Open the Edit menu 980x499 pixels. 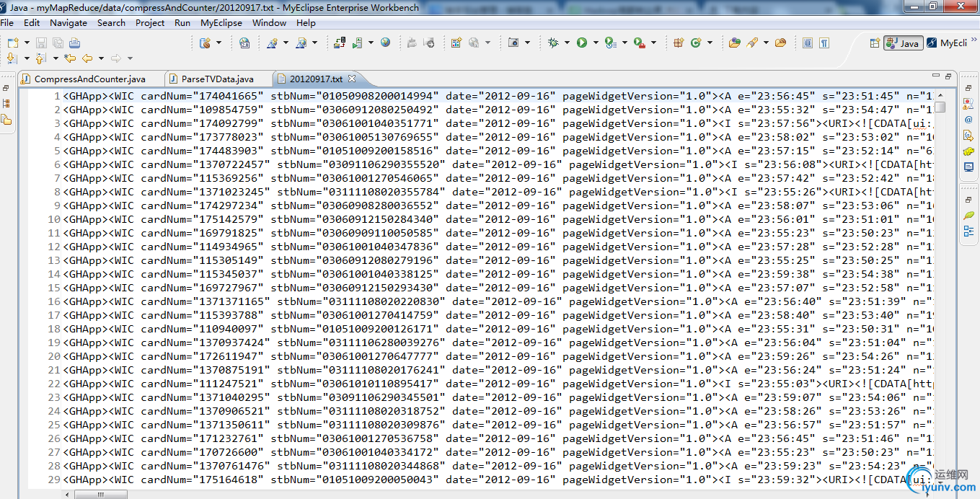(x=32, y=22)
